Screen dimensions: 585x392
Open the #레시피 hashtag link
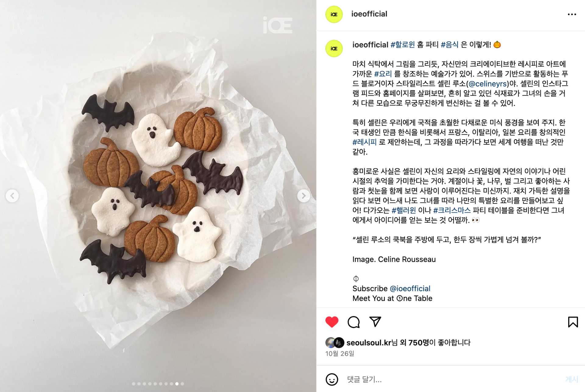364,142
